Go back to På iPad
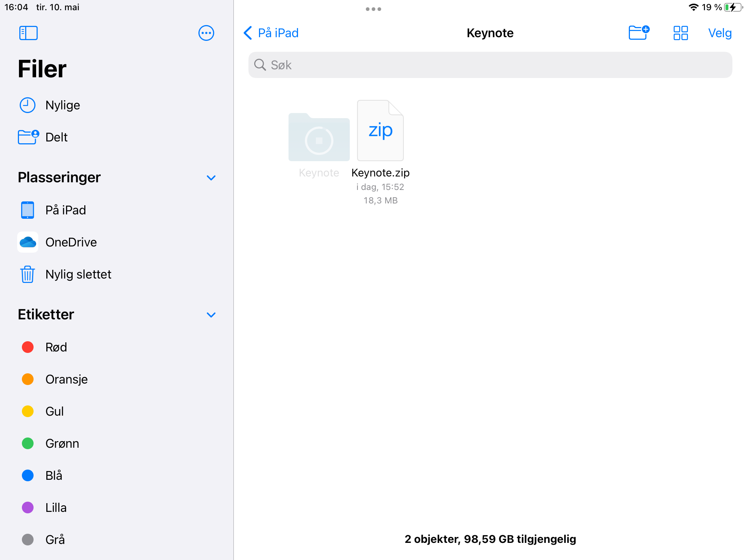Viewport: 747px width, 560px height. [x=271, y=33]
